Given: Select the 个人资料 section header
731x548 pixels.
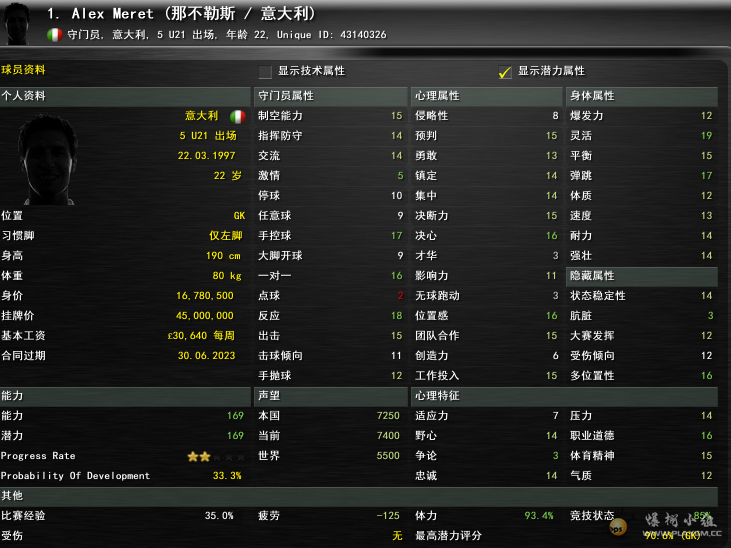Looking at the screenshot, I should (125, 96).
